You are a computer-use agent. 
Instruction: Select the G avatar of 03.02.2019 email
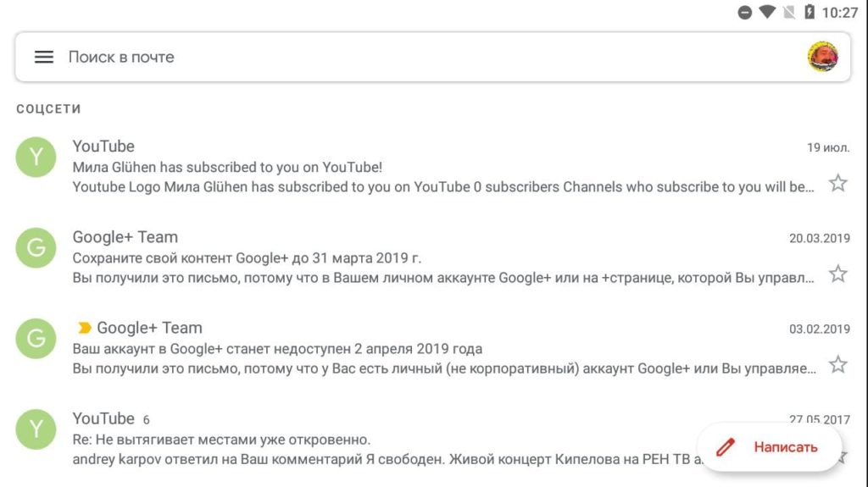36,339
